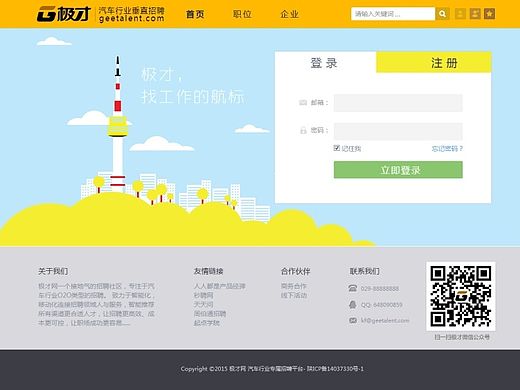Click the WeChat QR code image
Viewport: 520px width, 390px height.
pos(461,296)
